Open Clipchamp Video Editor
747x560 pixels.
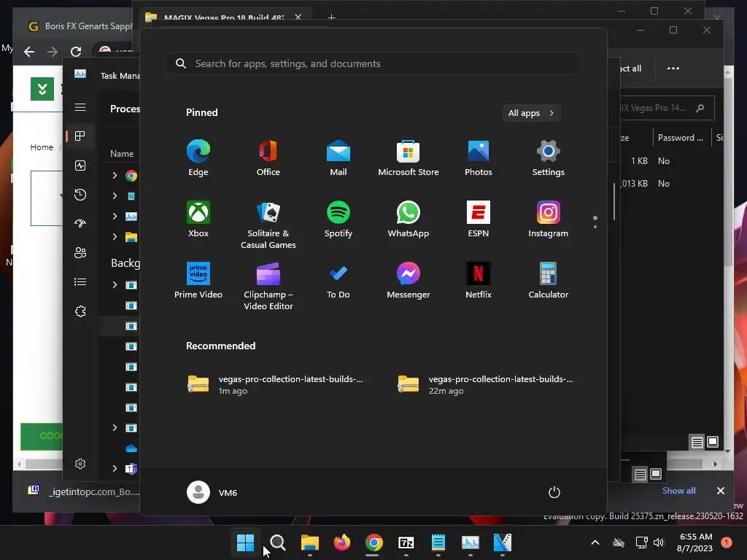coord(268,286)
